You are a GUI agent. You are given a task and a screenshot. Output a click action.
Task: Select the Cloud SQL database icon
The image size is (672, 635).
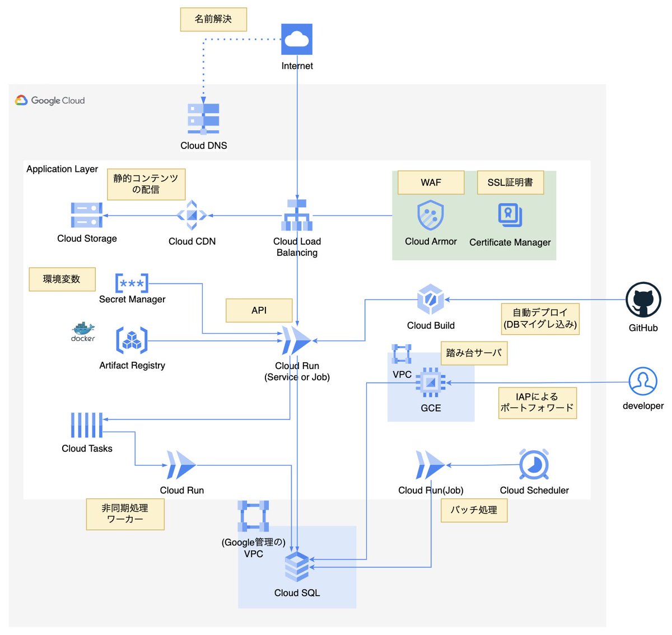pos(297,567)
